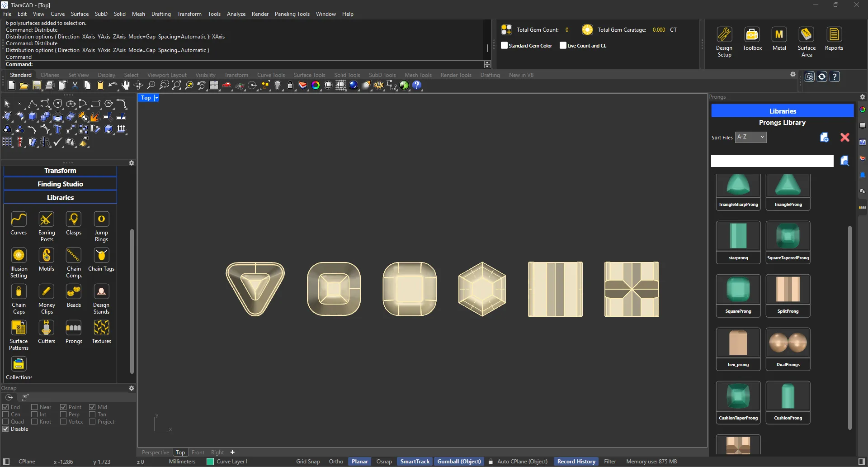Click the Metal tool icon
868x467 pixels.
(779, 35)
